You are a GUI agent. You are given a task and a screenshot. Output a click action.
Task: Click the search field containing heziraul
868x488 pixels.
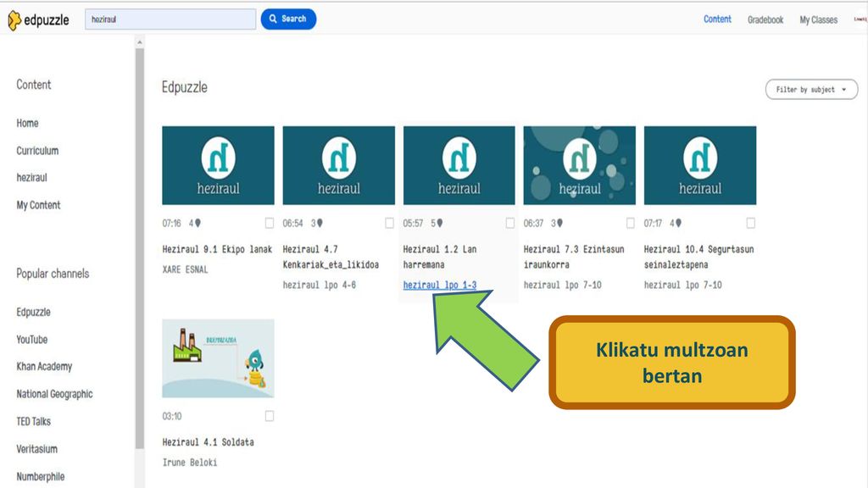(170, 19)
